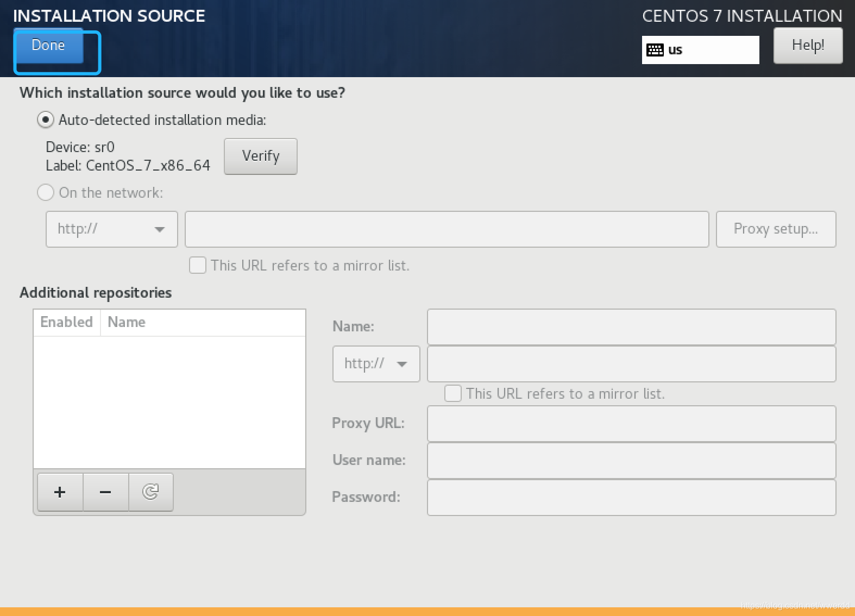
Task: Click the Password input field
Action: coord(632,498)
